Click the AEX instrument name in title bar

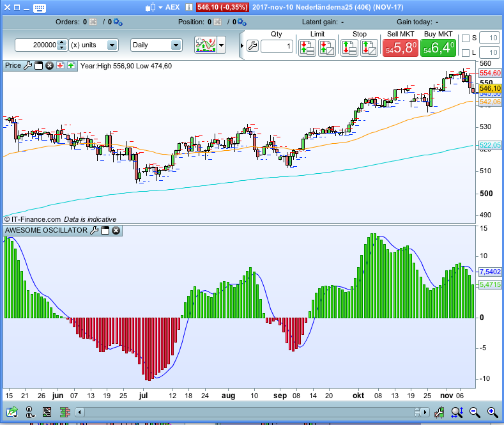(172, 7)
